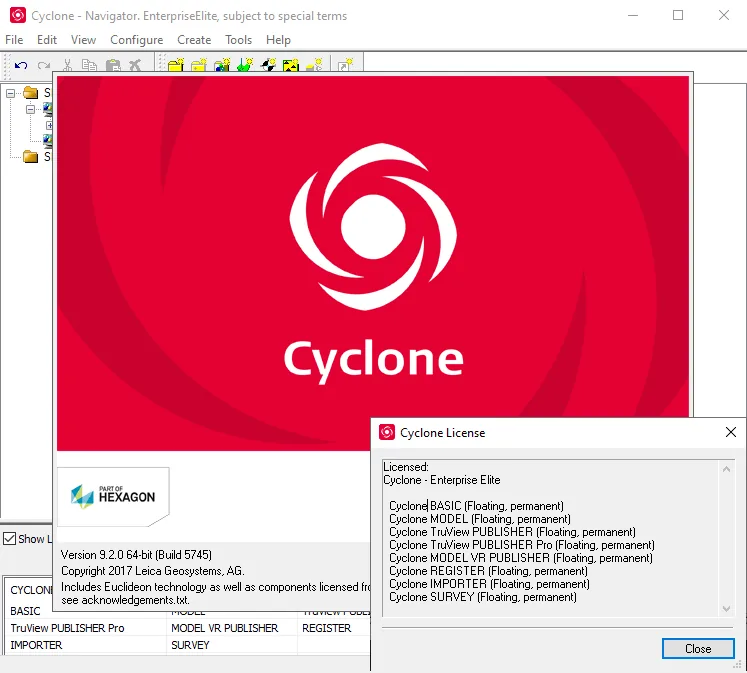Collapse the first computer node in tree
747x673 pixels.
click(x=30, y=110)
